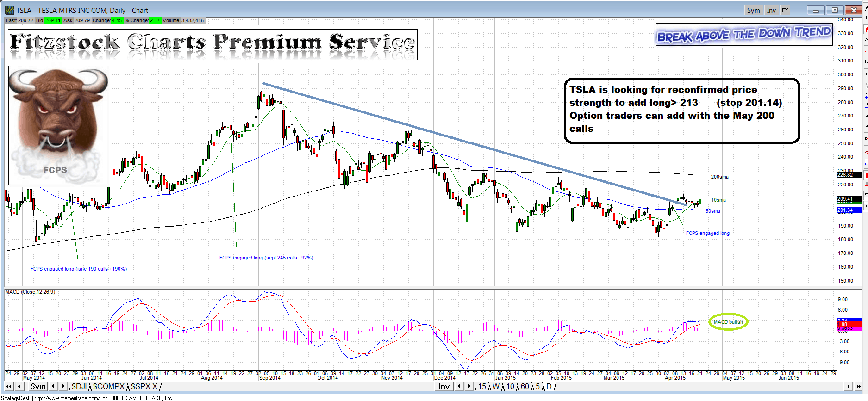Click the Sep 2014 date axis label

(270, 378)
